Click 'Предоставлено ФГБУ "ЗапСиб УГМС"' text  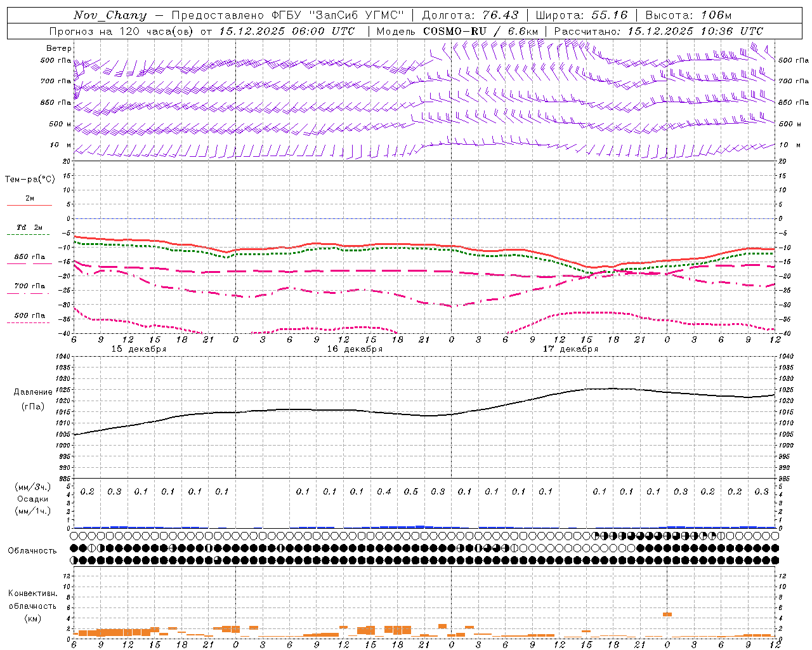[x=288, y=15]
